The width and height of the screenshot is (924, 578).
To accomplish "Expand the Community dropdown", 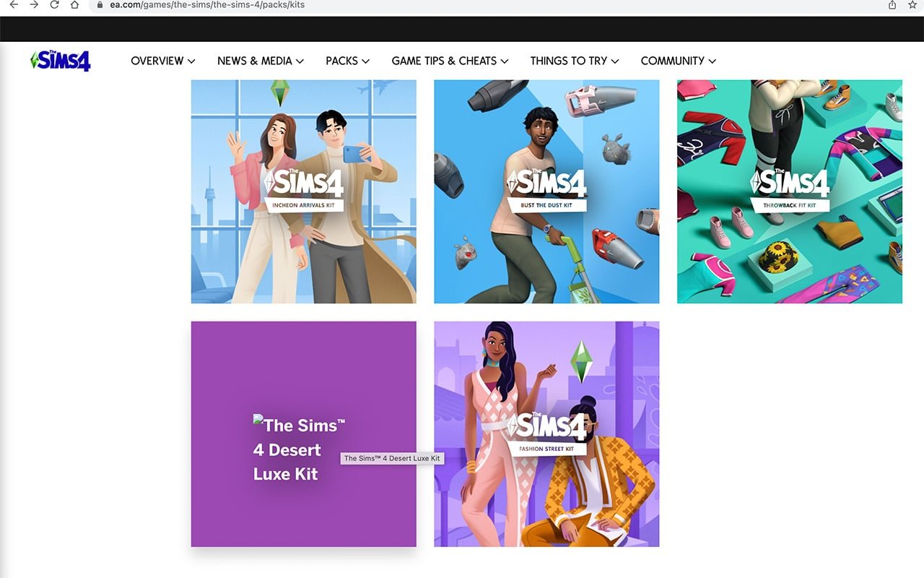I will [x=679, y=61].
